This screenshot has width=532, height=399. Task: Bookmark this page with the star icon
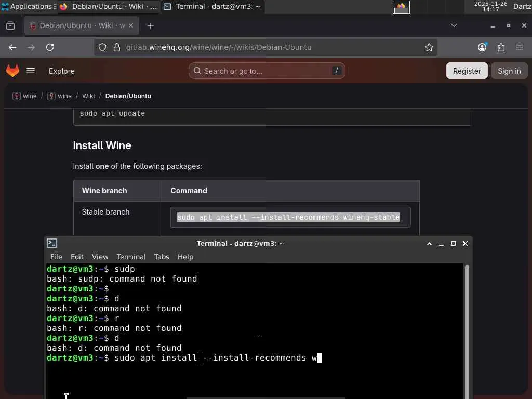click(x=429, y=47)
